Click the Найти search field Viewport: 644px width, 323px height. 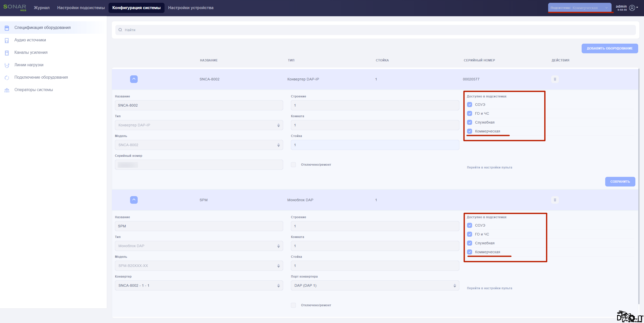[x=375, y=30]
